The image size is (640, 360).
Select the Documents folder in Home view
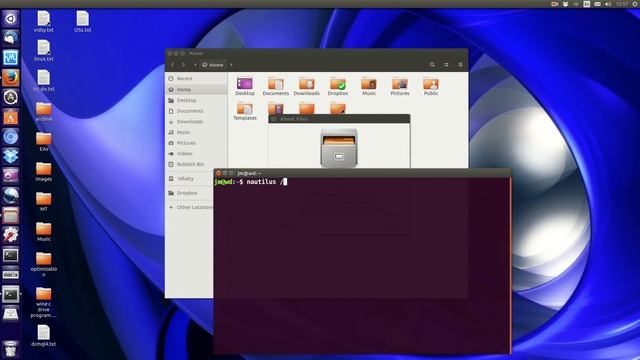(x=276, y=87)
